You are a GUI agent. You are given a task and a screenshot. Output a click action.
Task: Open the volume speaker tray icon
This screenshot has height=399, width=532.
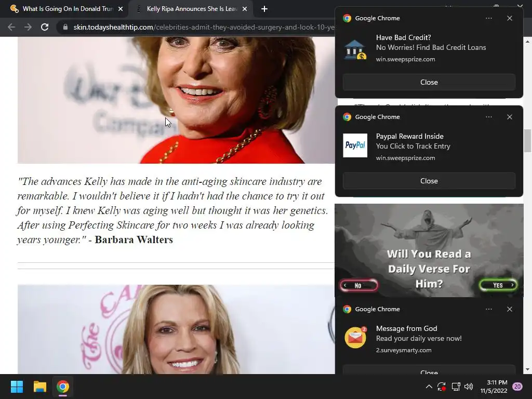tap(469, 387)
